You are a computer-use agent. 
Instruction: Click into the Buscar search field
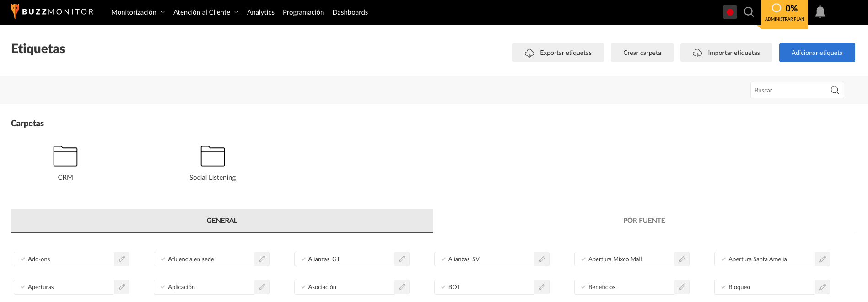coord(790,90)
